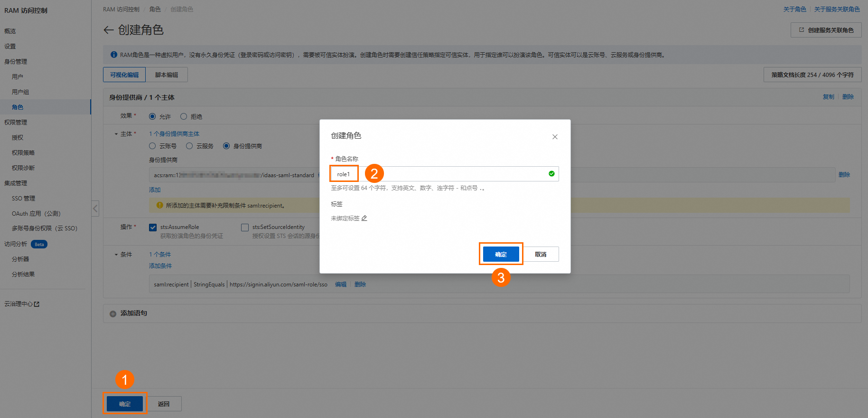868x418 pixels.
Task: Click 删除 on the saml:recipient condition
Action: (360, 284)
